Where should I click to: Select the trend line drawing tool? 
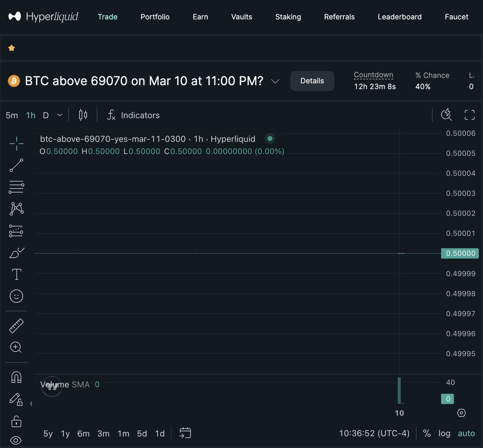coord(17,165)
